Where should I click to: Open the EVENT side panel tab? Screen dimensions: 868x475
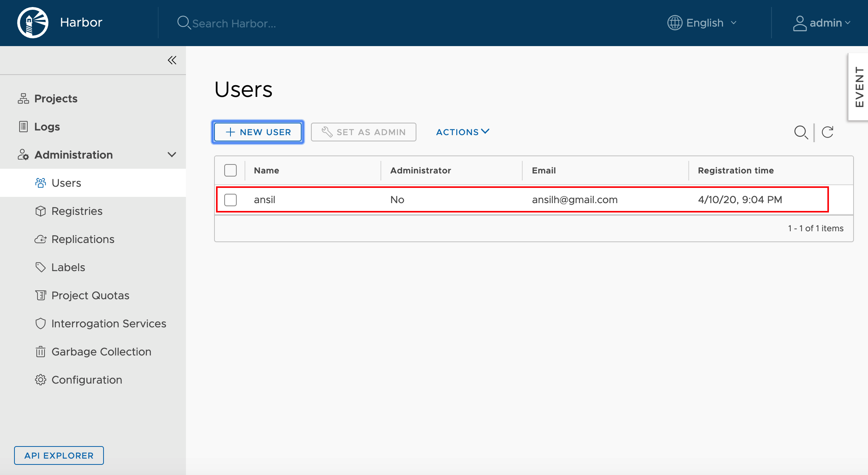pyautogui.click(x=859, y=87)
